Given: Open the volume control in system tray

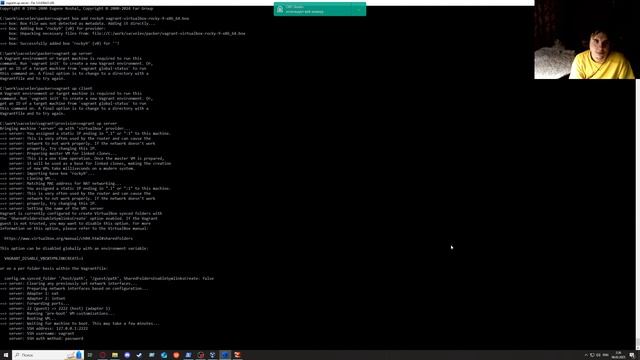Looking at the screenshot, I should click(x=598, y=355).
